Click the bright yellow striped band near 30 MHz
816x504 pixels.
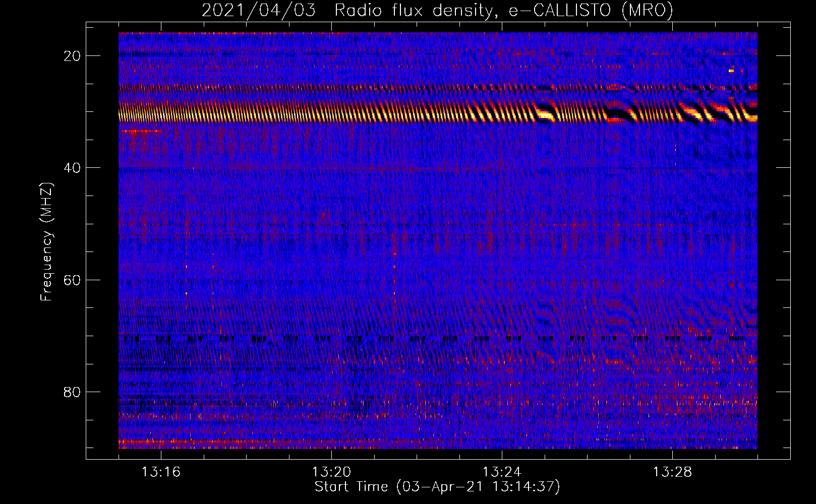tap(438, 112)
